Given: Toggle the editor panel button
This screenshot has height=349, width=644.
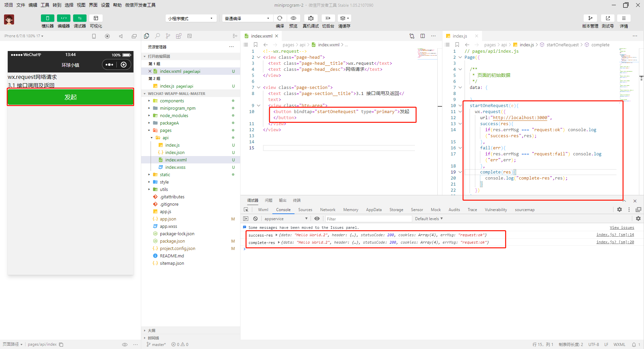Looking at the screenshot, I should click(x=63, y=18).
